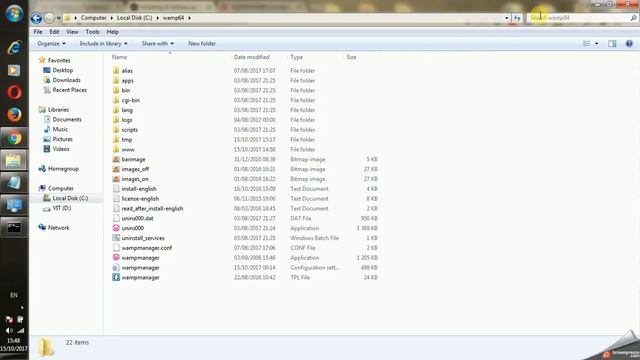This screenshot has width=640, height=360.
Task: Select Homegroup in navigation pane
Action: pos(63,169)
